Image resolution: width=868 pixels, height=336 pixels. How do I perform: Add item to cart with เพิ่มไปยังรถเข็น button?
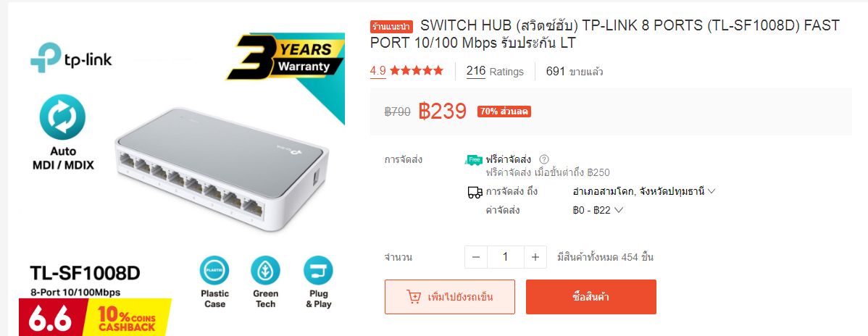point(449,297)
